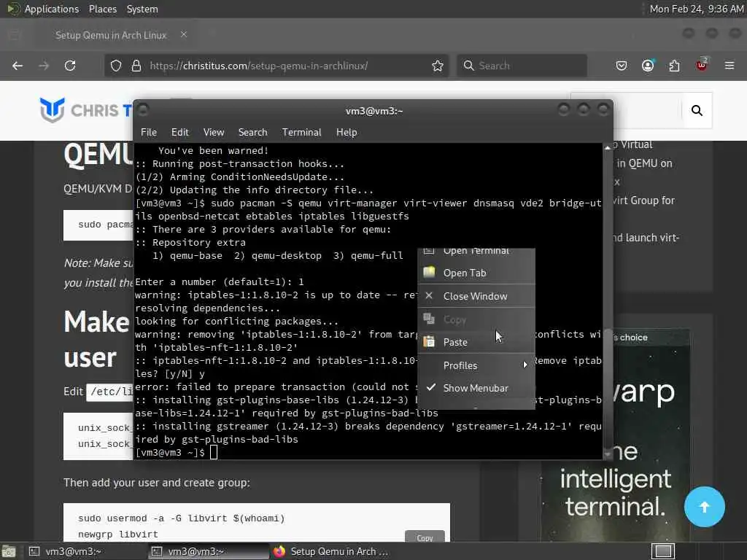Image resolution: width=747 pixels, height=560 pixels.
Task: Click the clock showing Mon Feb 24
Action: point(697,9)
